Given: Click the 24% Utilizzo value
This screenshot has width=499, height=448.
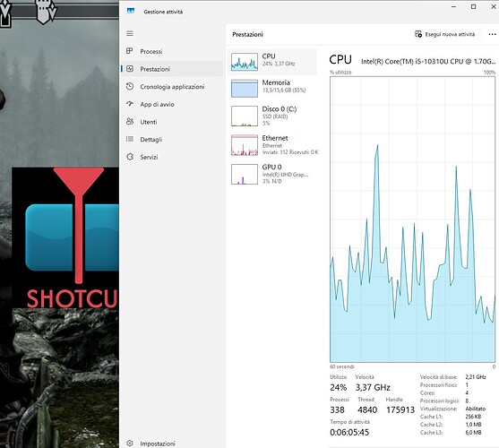Looking at the screenshot, I should coord(338,387).
